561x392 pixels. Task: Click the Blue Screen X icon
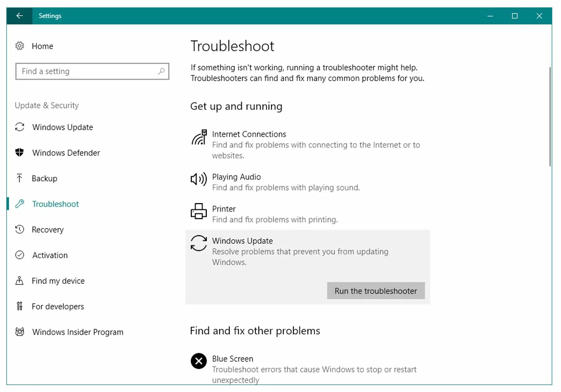[198, 361]
